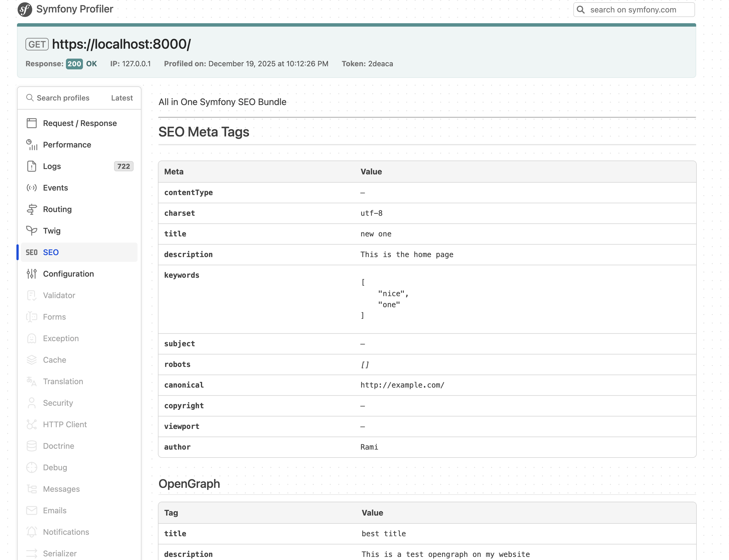Switch to the Security panel
Viewport: 729px width, 560px height.
(58, 403)
